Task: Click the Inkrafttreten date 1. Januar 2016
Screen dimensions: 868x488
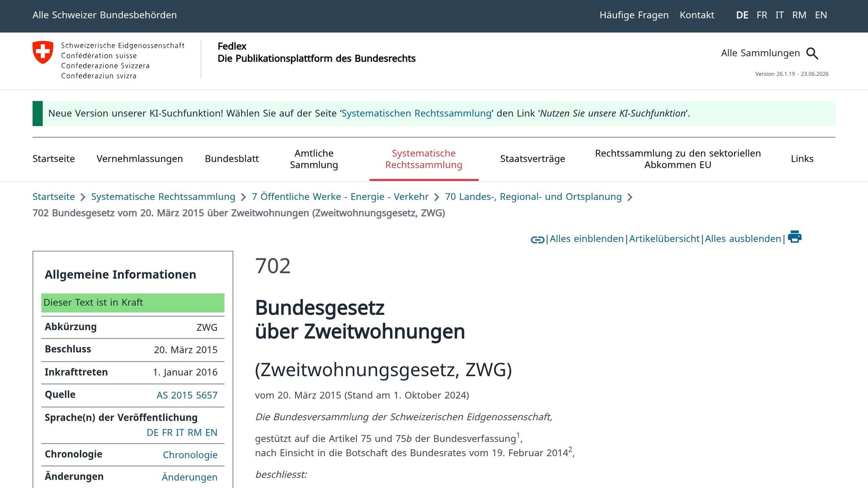Action: [185, 373]
